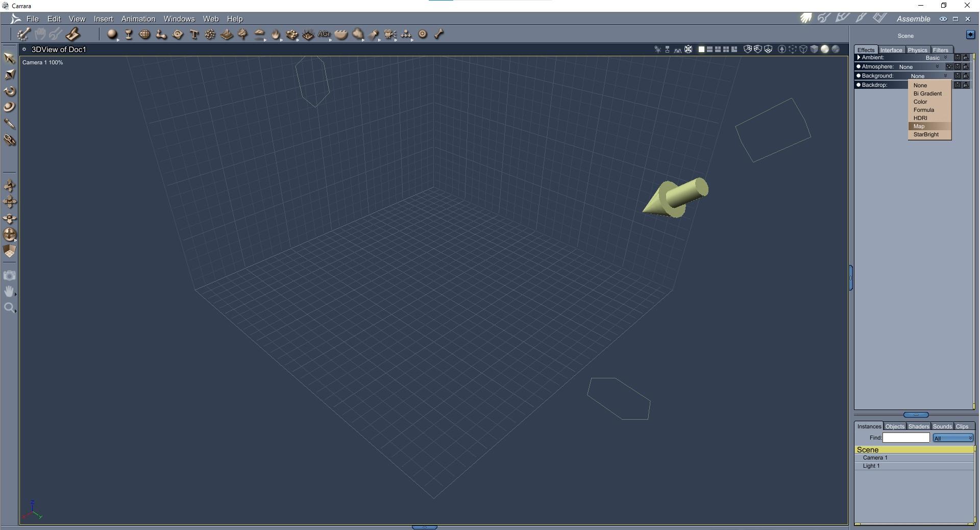
Task: Switch to the Shaders tab
Action: pos(919,426)
